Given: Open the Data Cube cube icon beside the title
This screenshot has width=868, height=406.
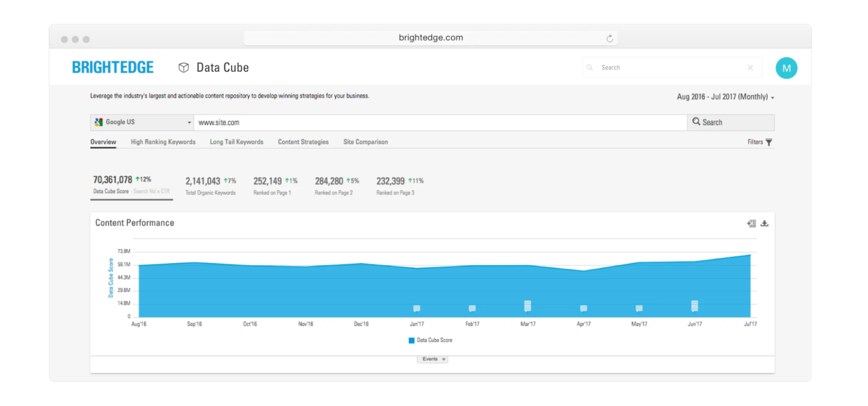Looking at the screenshot, I should click(x=183, y=67).
